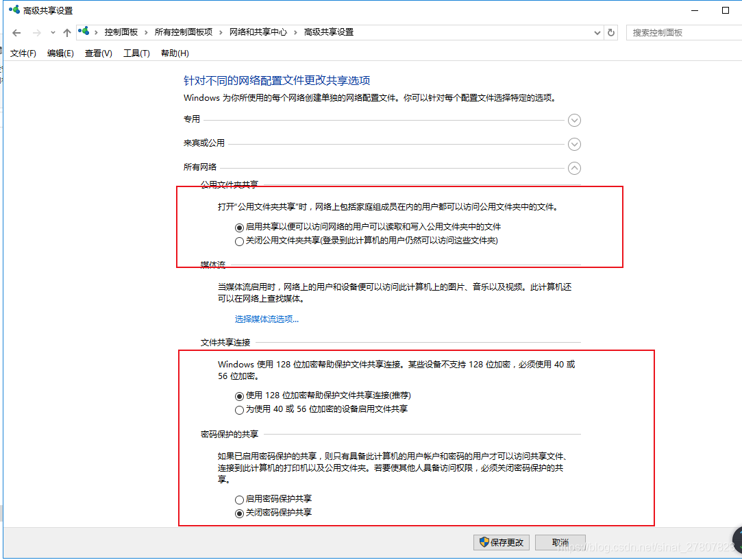Click the 专用 profile label
The height and width of the screenshot is (560, 742).
coord(192,119)
